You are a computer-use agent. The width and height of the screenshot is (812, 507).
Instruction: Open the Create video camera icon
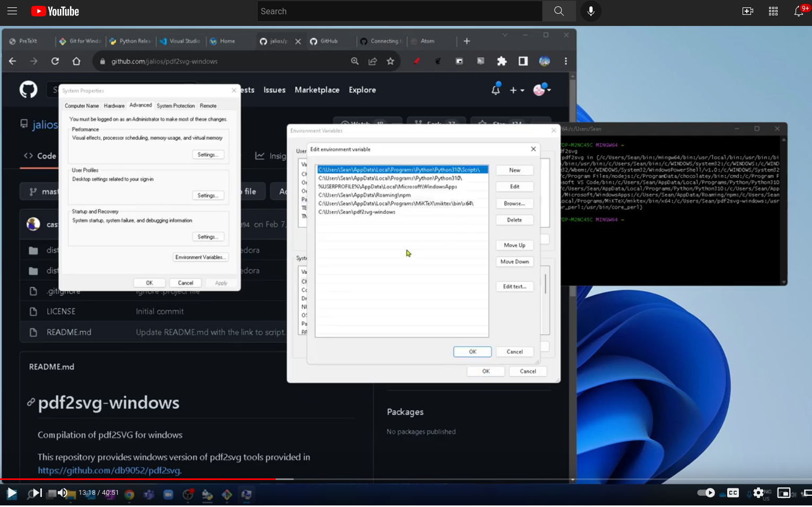pyautogui.click(x=747, y=11)
